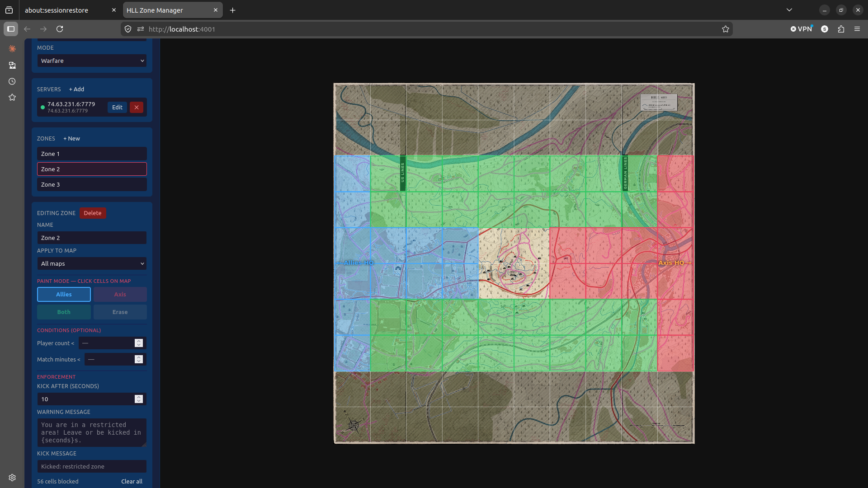Click the zone Name input field
This screenshot has width=868, height=488.
click(92, 238)
